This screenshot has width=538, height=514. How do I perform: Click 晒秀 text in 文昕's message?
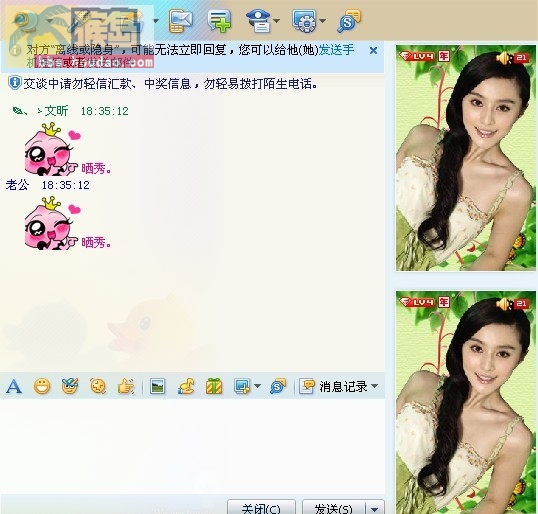(96, 168)
